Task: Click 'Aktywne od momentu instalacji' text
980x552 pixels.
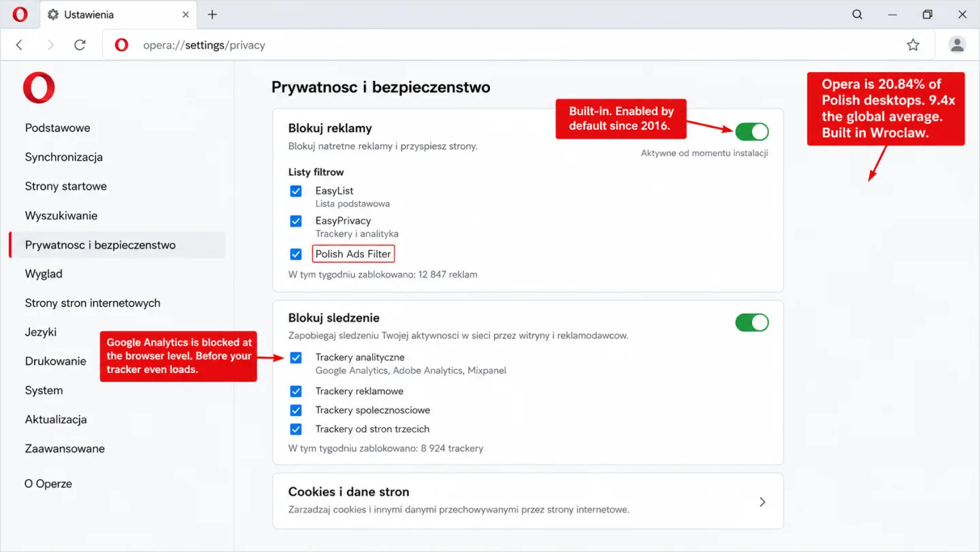Action: click(704, 153)
